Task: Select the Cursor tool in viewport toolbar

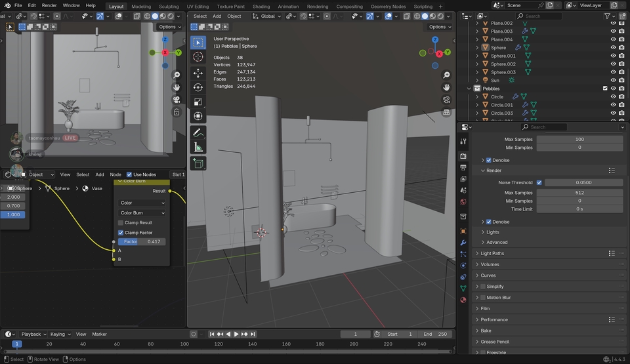Action: 198,57
